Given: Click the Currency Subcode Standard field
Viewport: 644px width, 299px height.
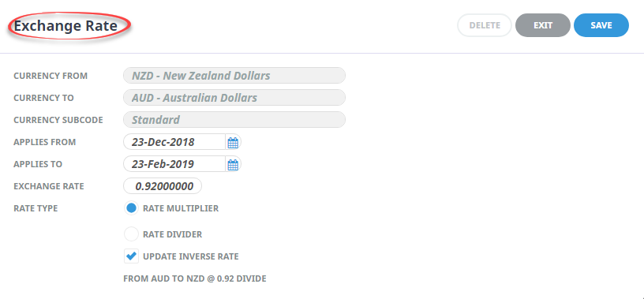Looking at the screenshot, I should coord(234,120).
